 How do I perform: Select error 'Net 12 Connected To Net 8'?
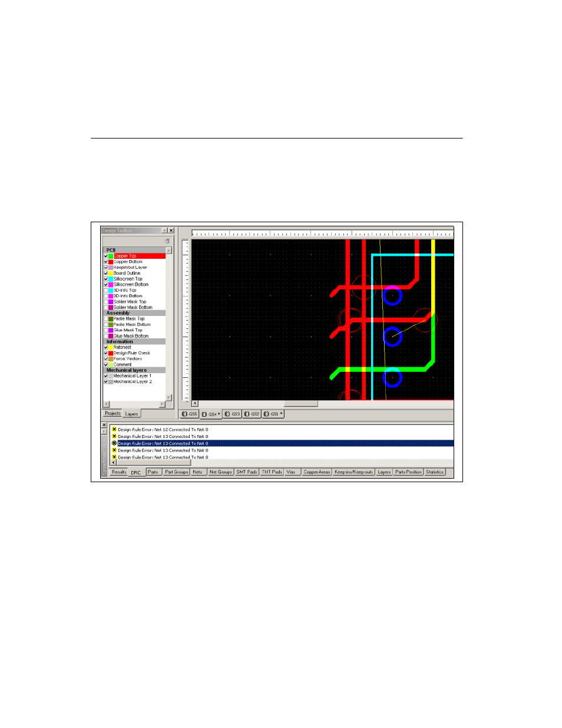point(163,429)
